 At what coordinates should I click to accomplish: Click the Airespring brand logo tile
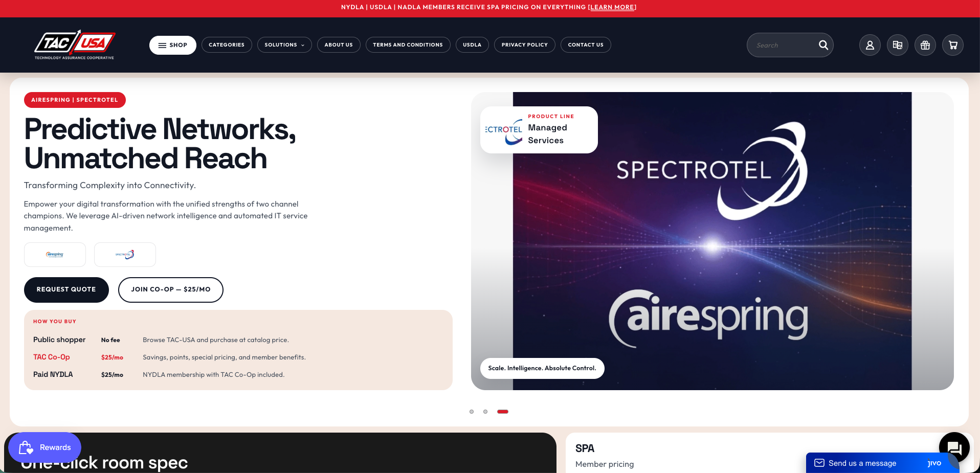tap(55, 255)
